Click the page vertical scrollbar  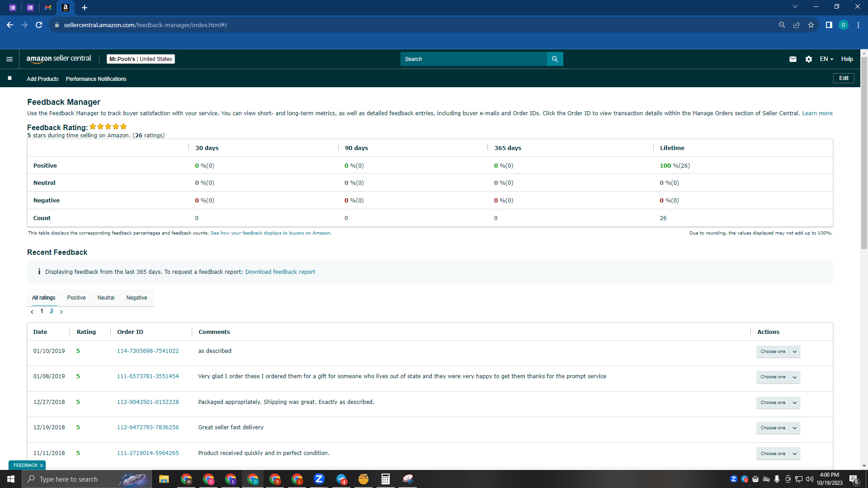click(x=864, y=154)
